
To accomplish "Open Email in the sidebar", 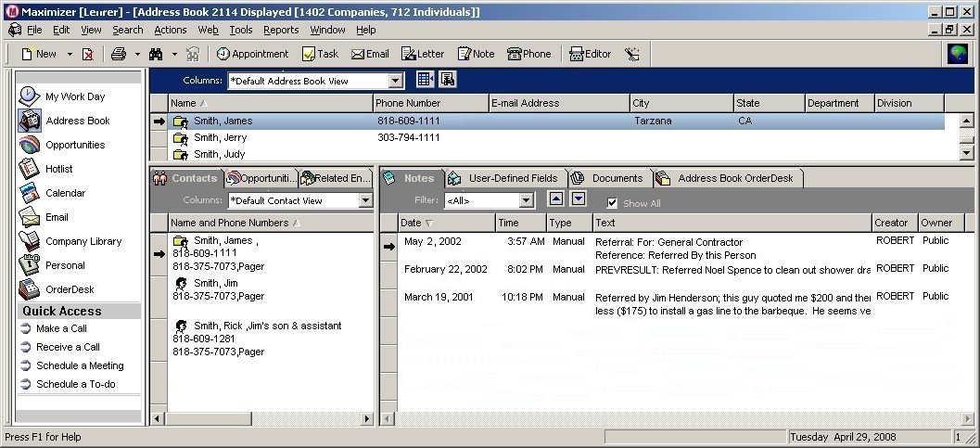I will [44, 217].
